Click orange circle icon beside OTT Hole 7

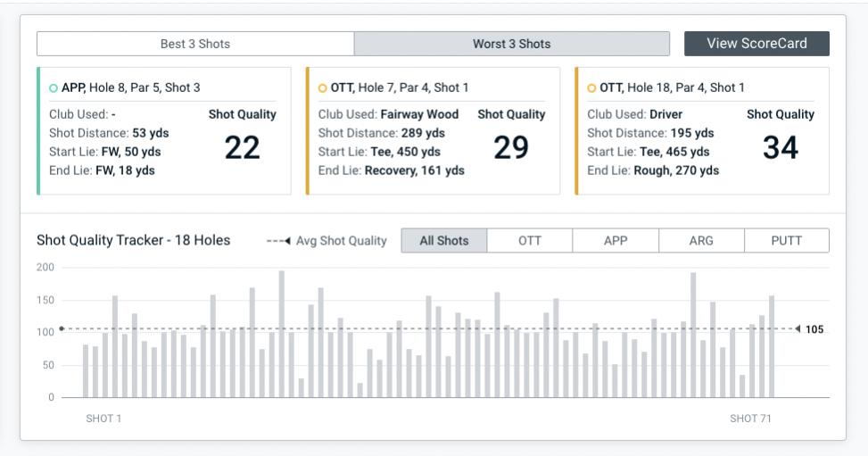(x=323, y=88)
